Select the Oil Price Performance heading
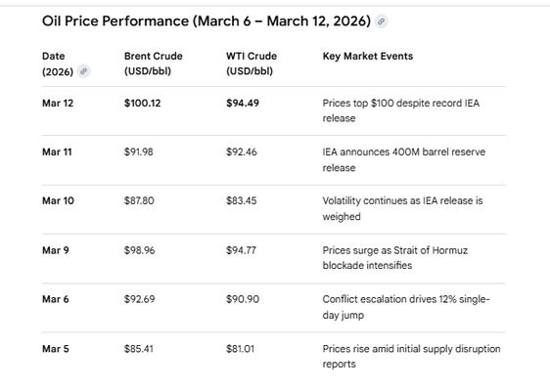550x392 pixels. click(x=206, y=22)
